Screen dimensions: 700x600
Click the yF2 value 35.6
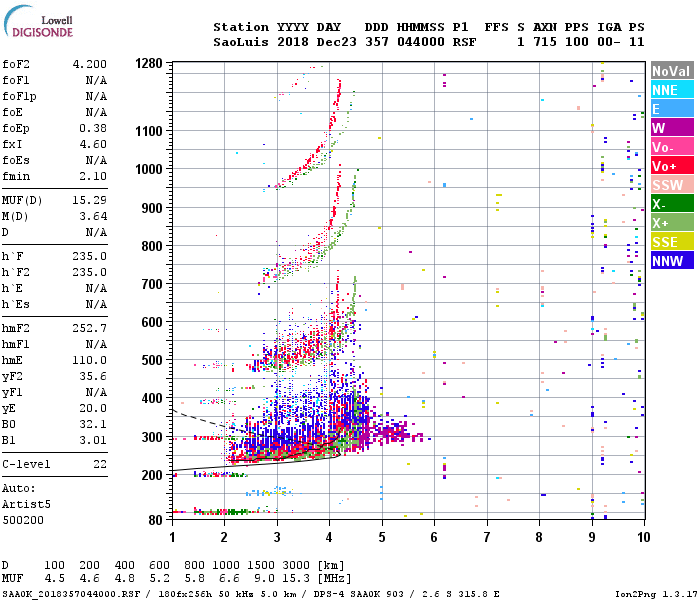(x=93, y=376)
